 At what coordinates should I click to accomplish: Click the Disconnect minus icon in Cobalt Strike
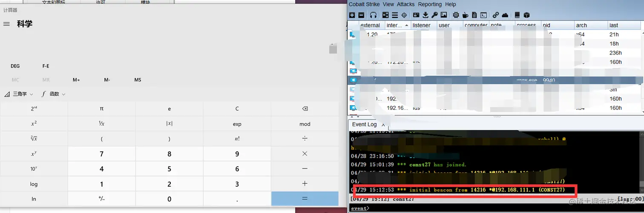361,15
